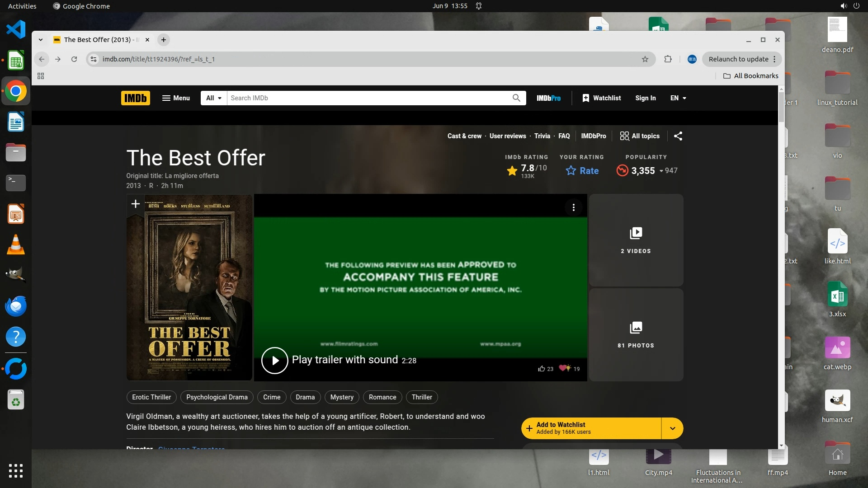This screenshot has height=488, width=868.
Task: Open Thunderbird mail from the dock
Action: coord(16,306)
